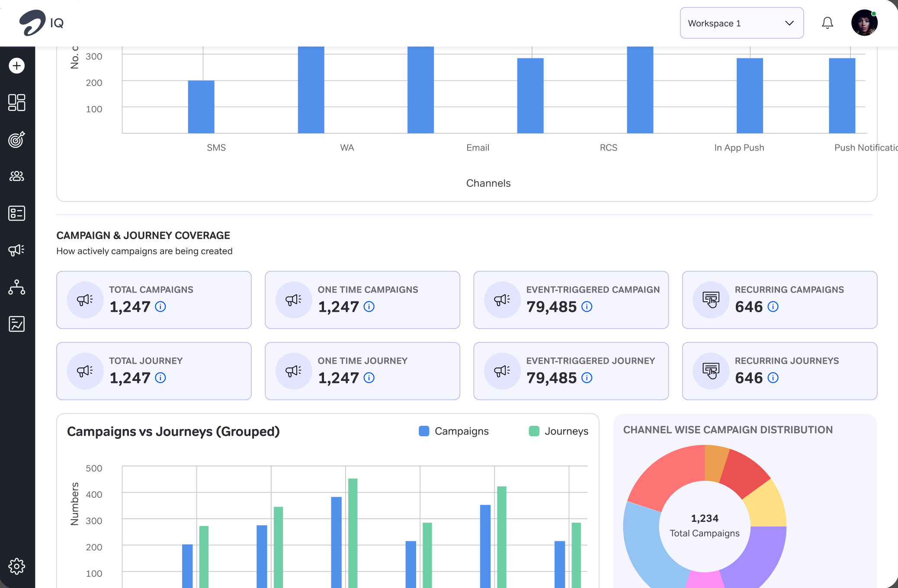Click the 'Email' axis label
Screen dimensions: 898x588
click(478, 148)
